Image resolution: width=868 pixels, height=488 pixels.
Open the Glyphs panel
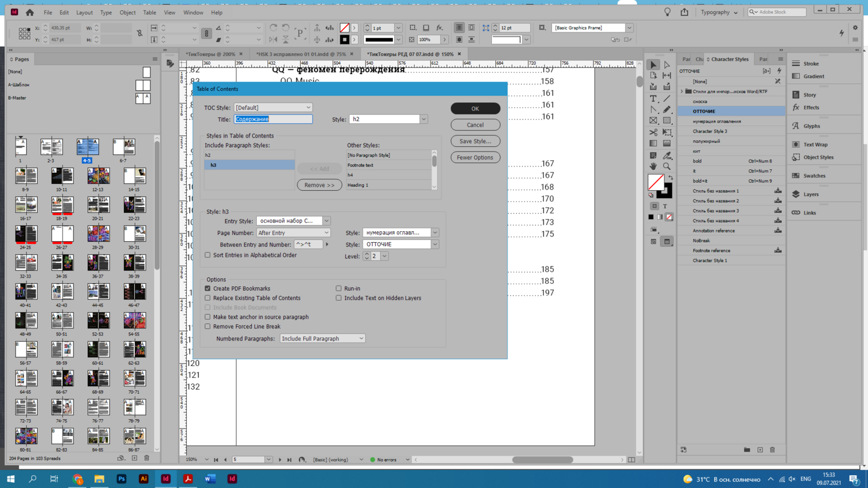[x=811, y=126]
